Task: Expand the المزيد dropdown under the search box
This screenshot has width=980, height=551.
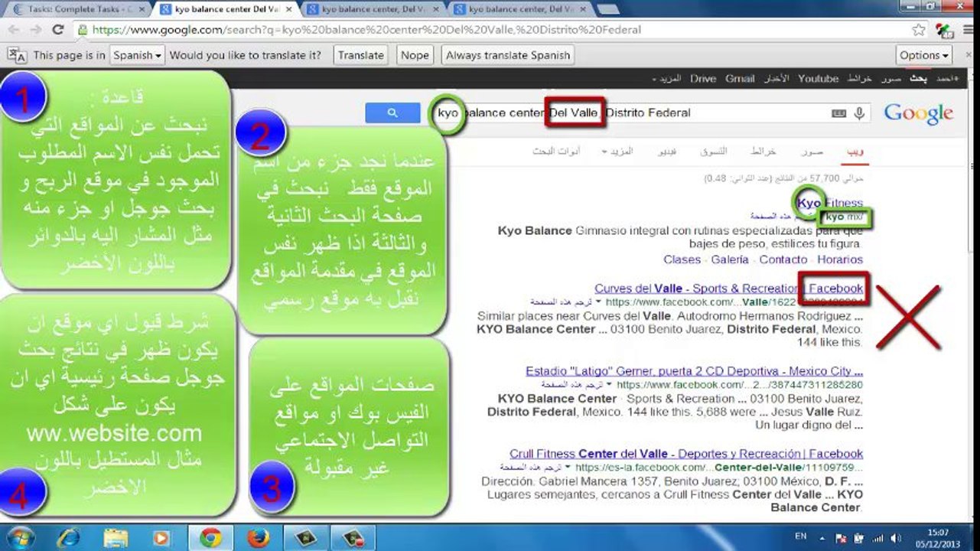Action: tap(617, 152)
